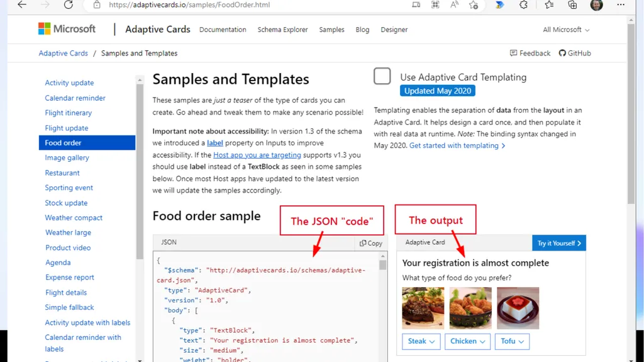The height and width of the screenshot is (362, 644).
Task: Select Sporting event sample
Action: (x=69, y=188)
